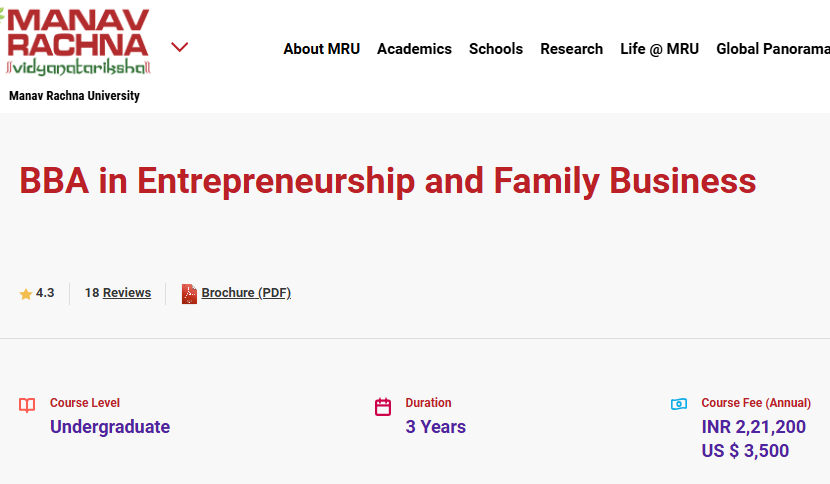The image size is (830, 484).
Task: Click the Manav Rachna logo
Action: coord(77,42)
